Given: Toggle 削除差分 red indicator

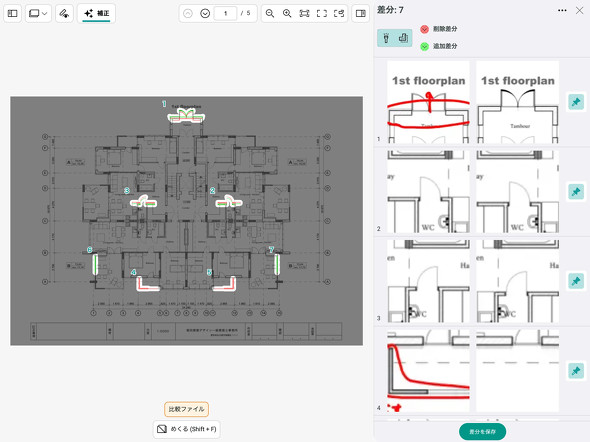Looking at the screenshot, I should 424,29.
